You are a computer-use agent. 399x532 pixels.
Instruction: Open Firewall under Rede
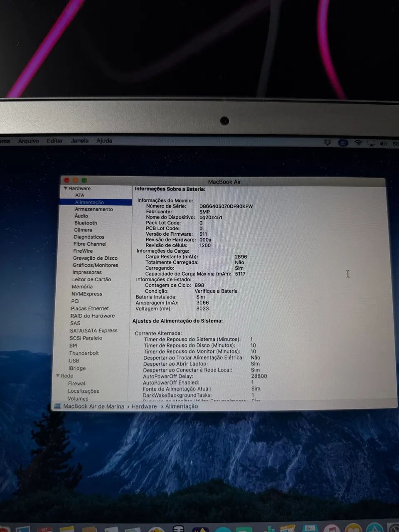[x=77, y=384]
